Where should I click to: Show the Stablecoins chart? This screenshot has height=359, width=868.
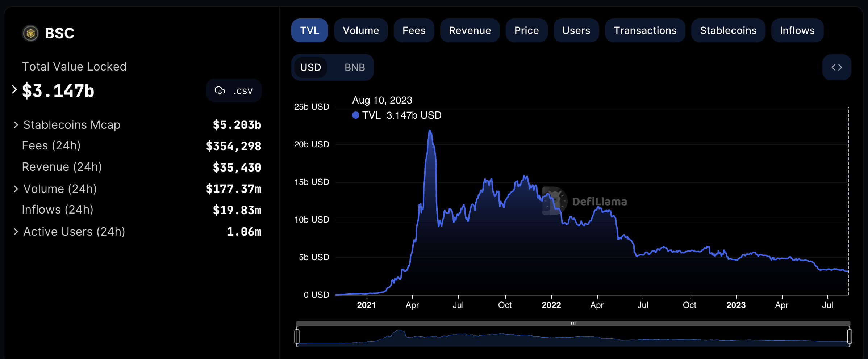pyautogui.click(x=728, y=30)
